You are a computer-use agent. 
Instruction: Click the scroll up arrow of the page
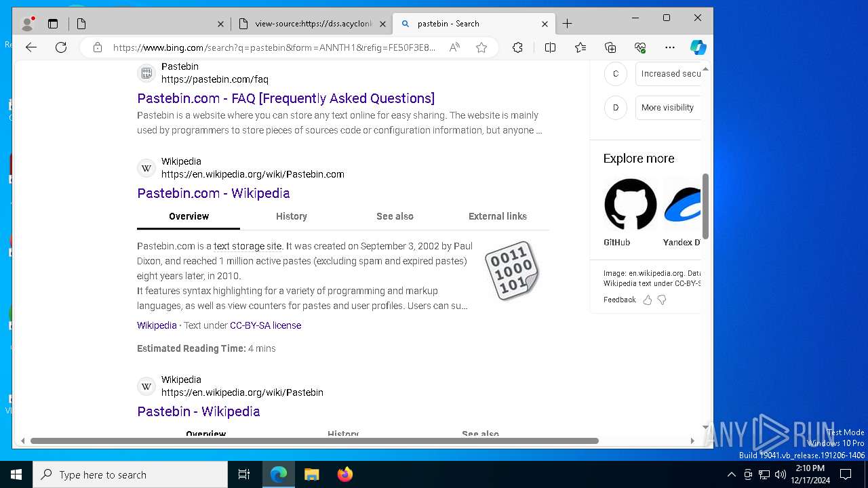tap(705, 69)
